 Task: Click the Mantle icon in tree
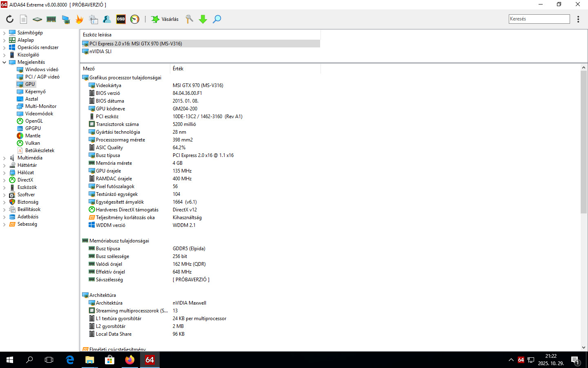pos(20,136)
